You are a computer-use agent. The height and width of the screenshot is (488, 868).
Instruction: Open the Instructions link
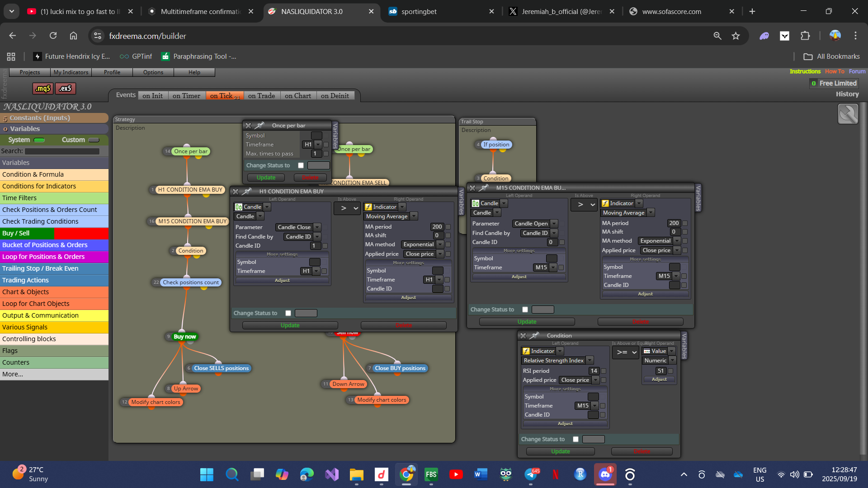tap(805, 71)
